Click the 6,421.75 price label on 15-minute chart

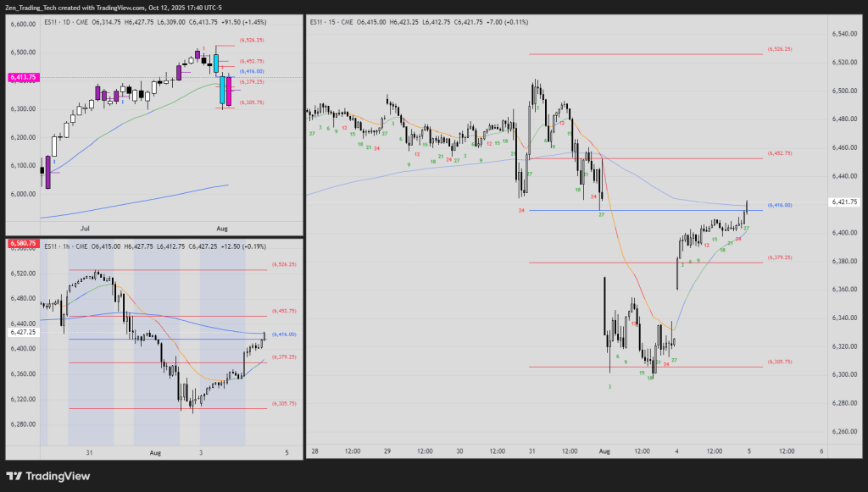[845, 202]
